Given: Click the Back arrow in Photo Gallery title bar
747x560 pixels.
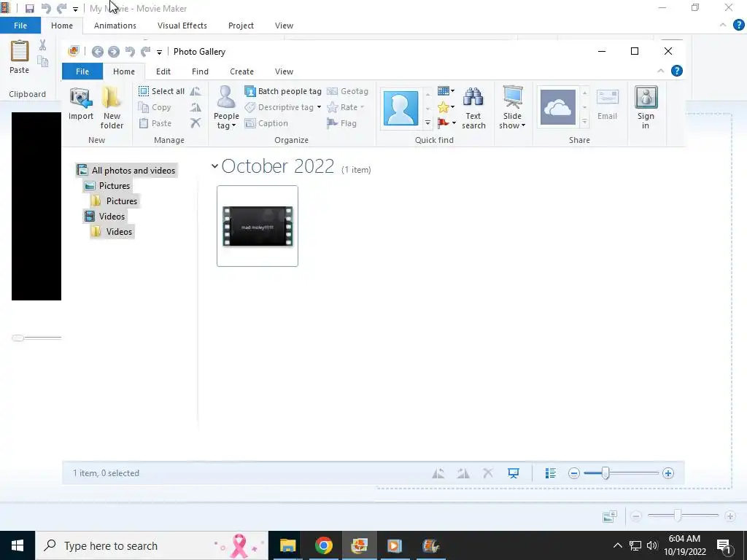Looking at the screenshot, I should [98, 52].
